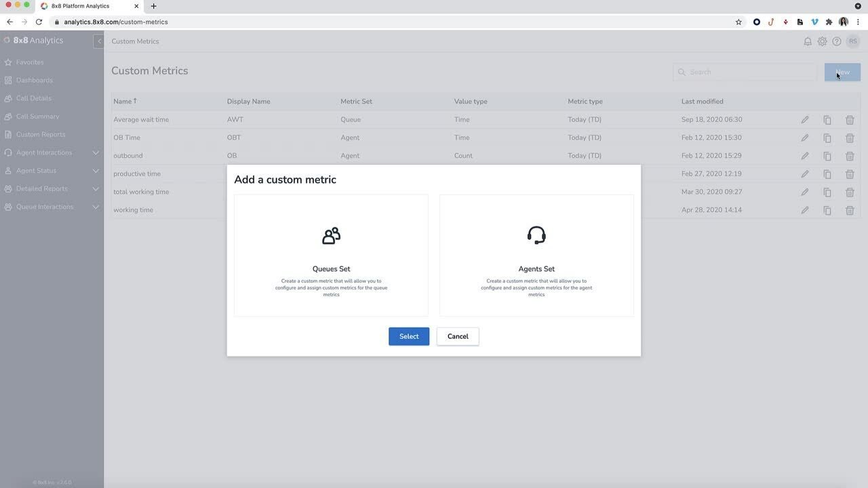868x488 pixels.
Task: Delete total working time metric
Action: click(x=850, y=192)
